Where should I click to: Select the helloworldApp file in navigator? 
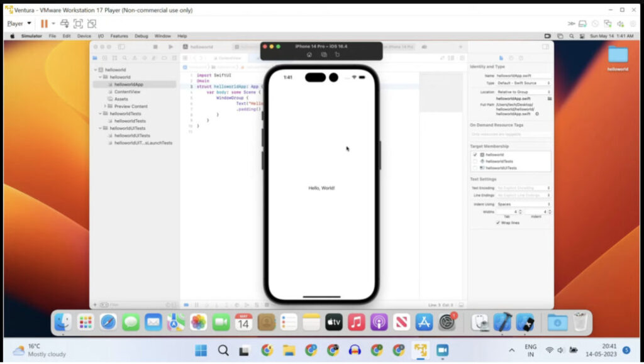pos(128,84)
